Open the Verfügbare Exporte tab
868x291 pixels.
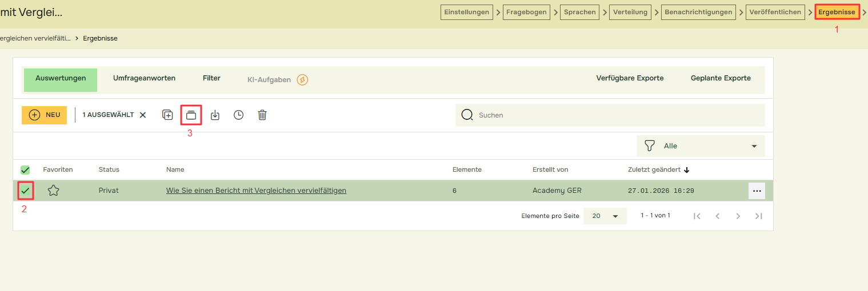(x=630, y=78)
